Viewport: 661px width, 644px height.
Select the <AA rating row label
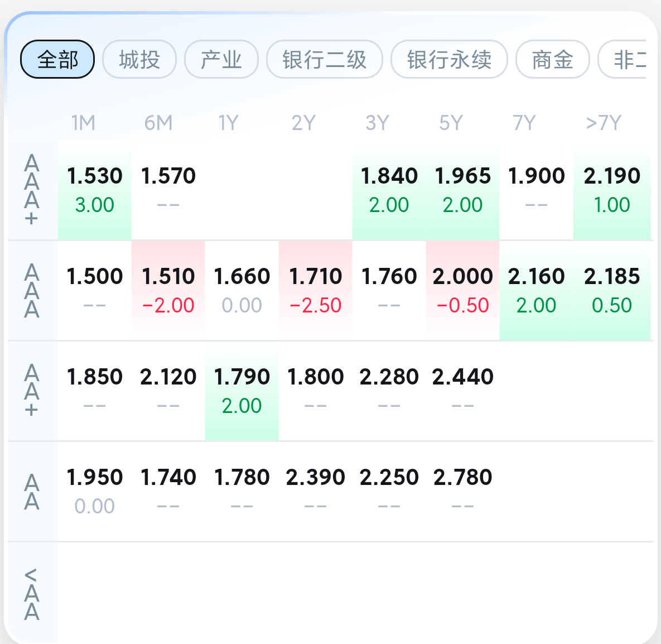32,594
